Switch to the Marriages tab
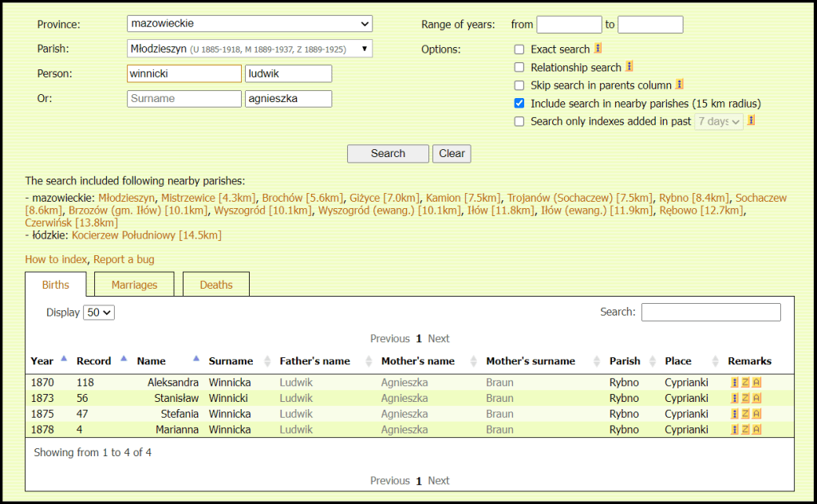The width and height of the screenshot is (817, 504). [134, 285]
